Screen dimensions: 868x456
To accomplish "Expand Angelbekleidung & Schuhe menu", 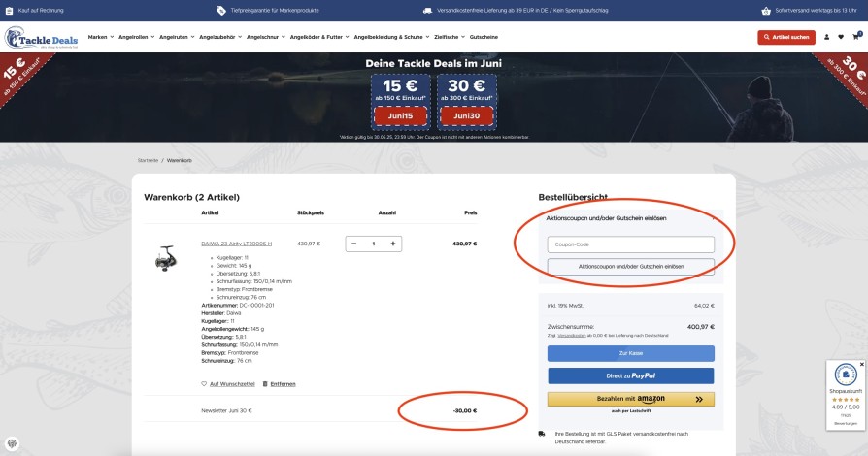I will (391, 37).
